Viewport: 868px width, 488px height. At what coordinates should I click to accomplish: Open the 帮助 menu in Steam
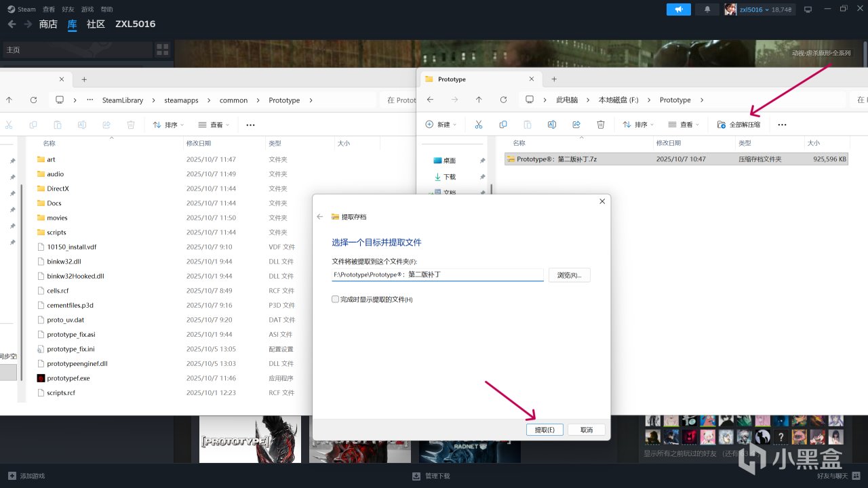[x=106, y=9]
